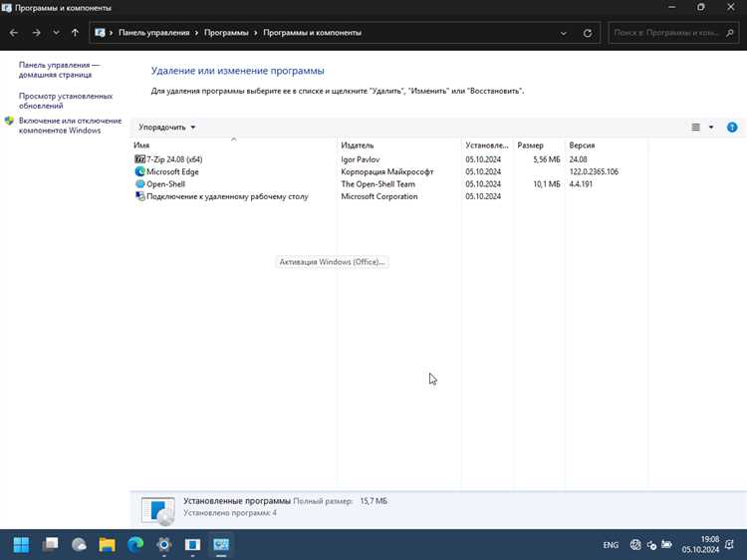Click version "4.4.191"

[581, 184]
